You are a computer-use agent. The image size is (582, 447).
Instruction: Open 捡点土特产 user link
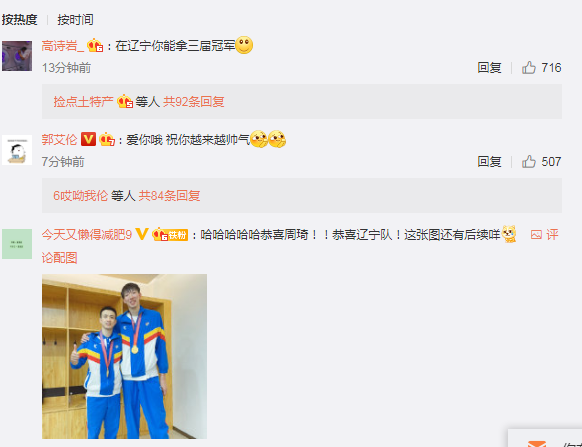coord(84,101)
